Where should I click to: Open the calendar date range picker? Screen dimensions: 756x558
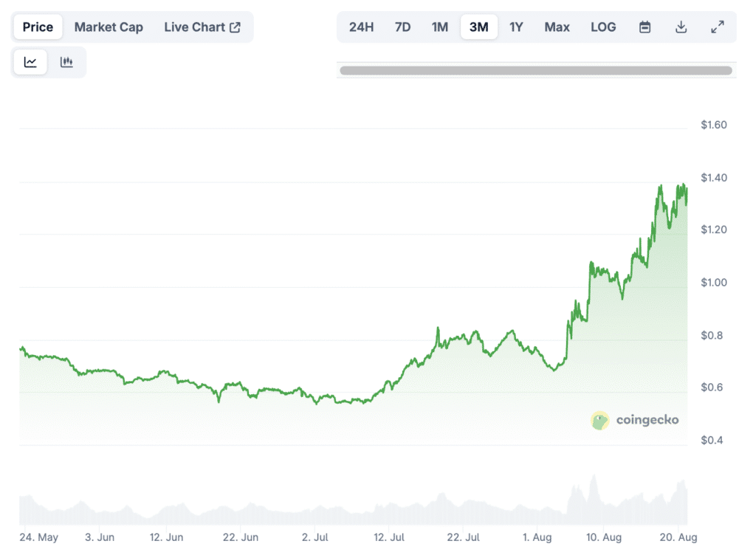click(x=645, y=27)
